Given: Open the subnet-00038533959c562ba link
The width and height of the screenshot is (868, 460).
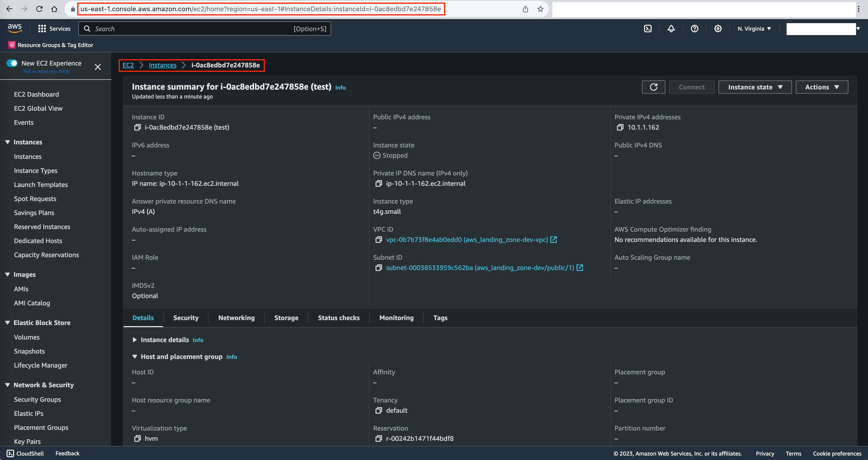Looking at the screenshot, I should point(480,268).
